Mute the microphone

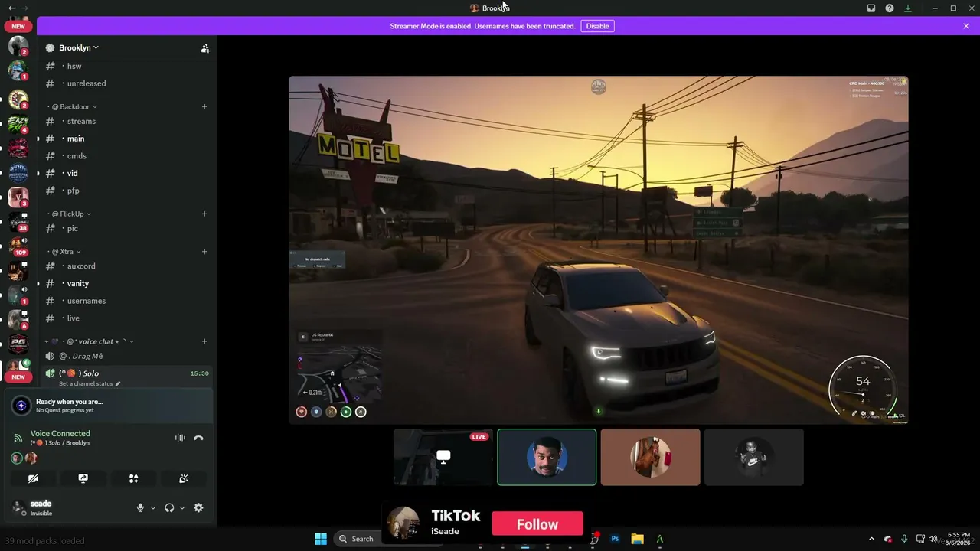140,507
